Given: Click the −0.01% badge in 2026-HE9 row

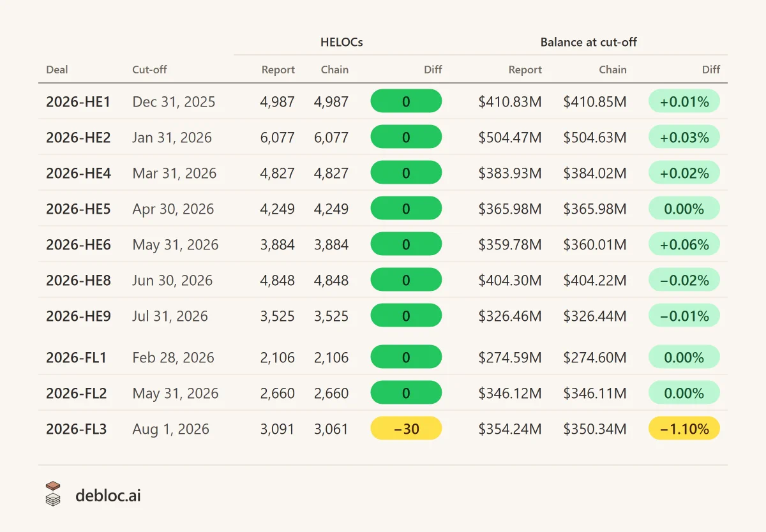Looking at the screenshot, I should coord(684,316).
